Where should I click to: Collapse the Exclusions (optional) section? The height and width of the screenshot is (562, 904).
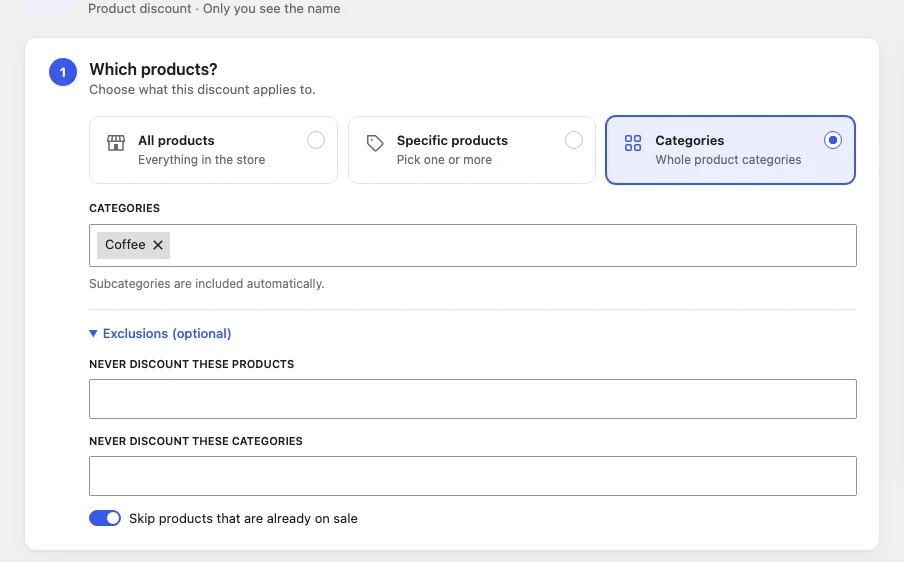point(160,334)
